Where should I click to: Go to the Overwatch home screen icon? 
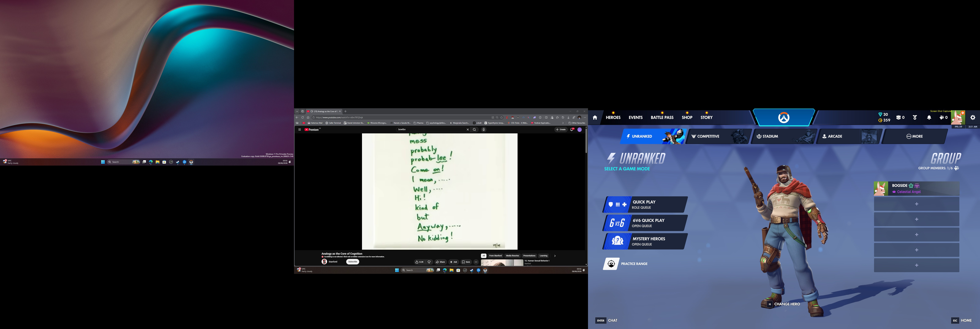tap(595, 118)
